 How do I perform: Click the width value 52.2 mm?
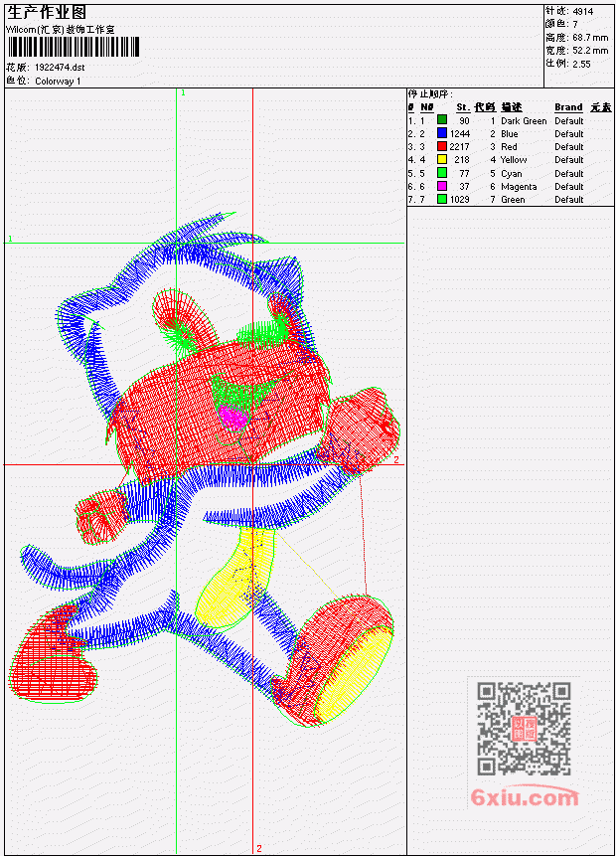[590, 51]
